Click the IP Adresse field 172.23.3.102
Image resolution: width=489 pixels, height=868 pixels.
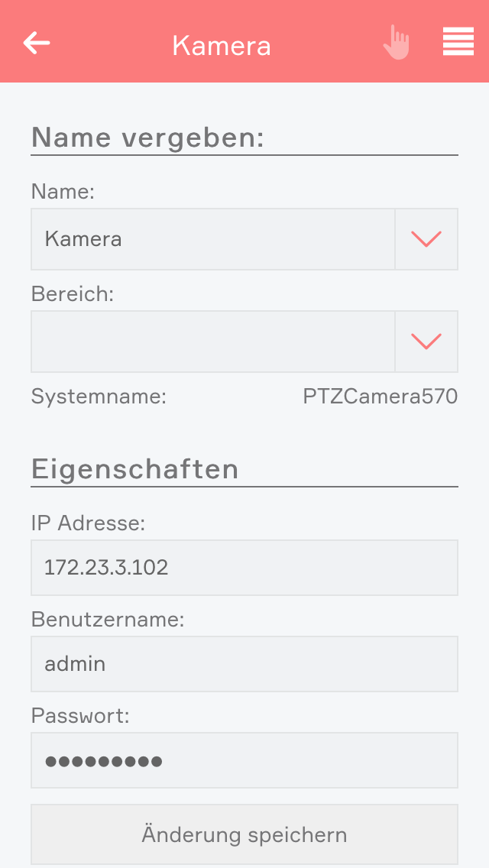244,568
